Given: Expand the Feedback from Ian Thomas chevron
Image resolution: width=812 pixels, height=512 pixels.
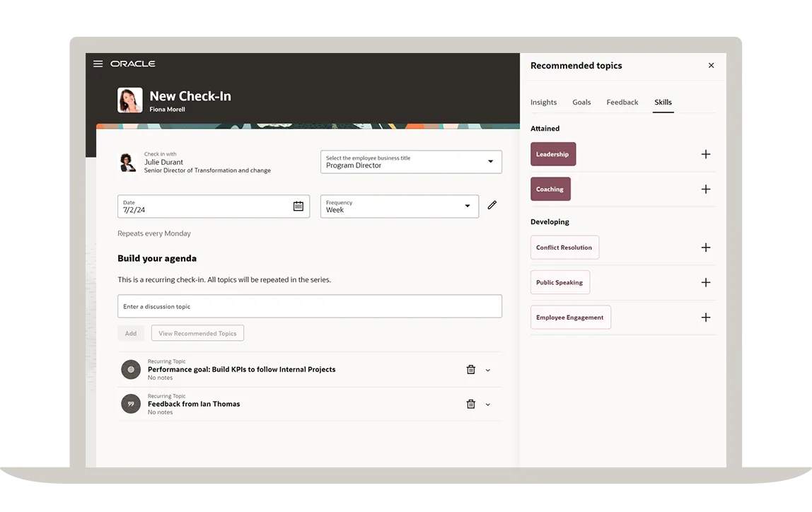Looking at the screenshot, I should (488, 405).
